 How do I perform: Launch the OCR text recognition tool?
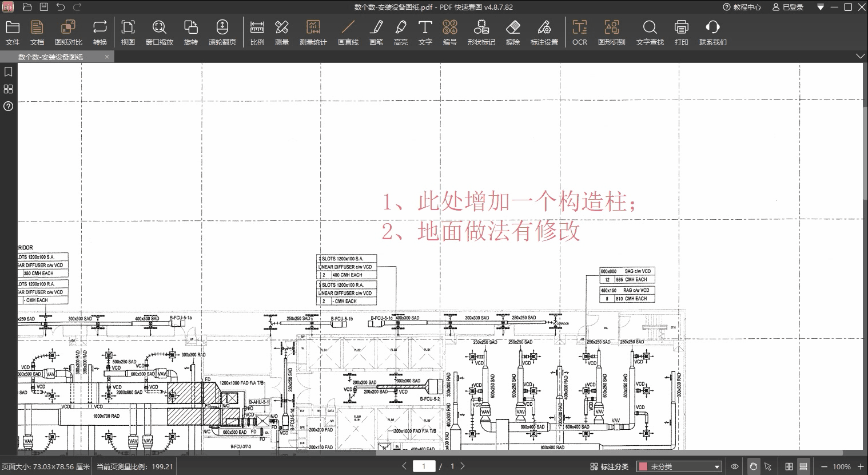[579, 33]
